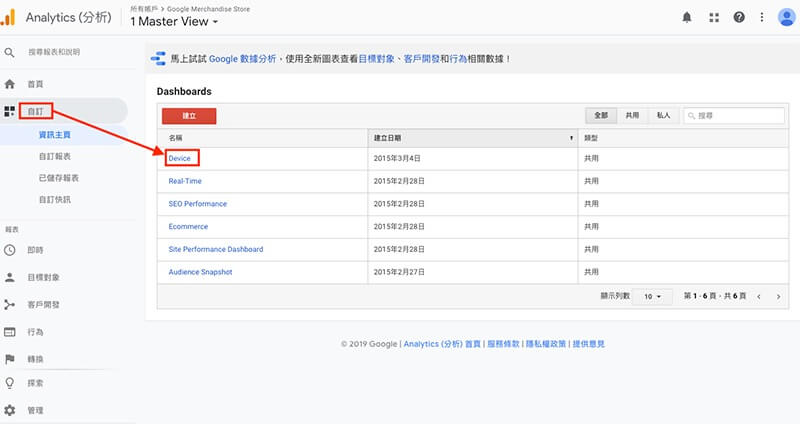
Task: Click the footer 提供意見 link
Action: pyautogui.click(x=588, y=344)
